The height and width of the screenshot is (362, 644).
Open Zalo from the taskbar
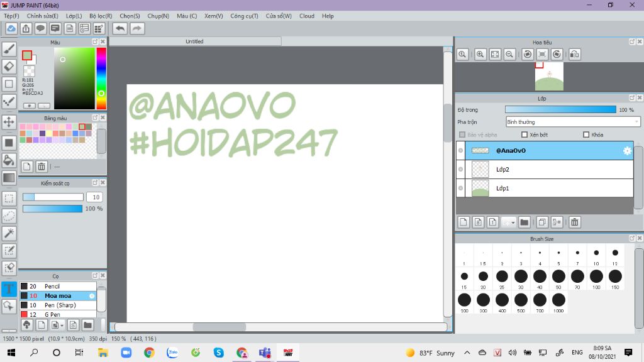pos(172,353)
